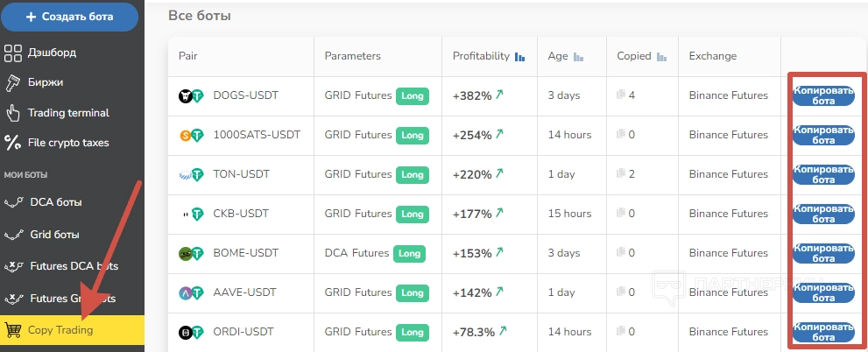Open the Дэшборд dashboard grid icon

pos(13,53)
